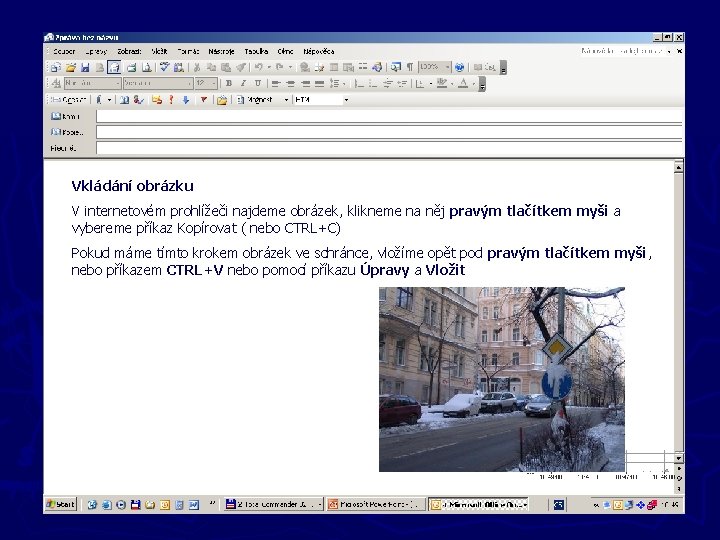The height and width of the screenshot is (540, 720).
Task: Click the Print Preview icon
Action: click(146, 68)
